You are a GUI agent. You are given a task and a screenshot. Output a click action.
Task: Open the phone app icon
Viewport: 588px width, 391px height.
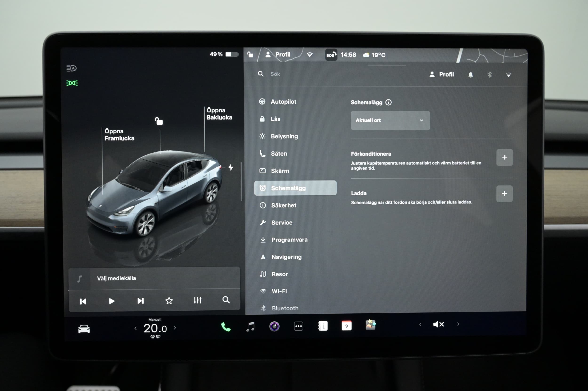point(226,327)
